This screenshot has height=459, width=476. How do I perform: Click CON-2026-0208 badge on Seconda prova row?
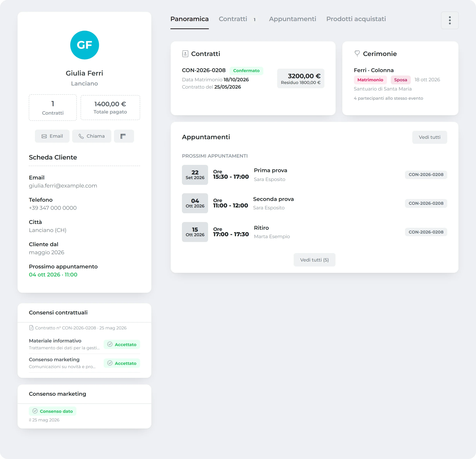coord(426,203)
